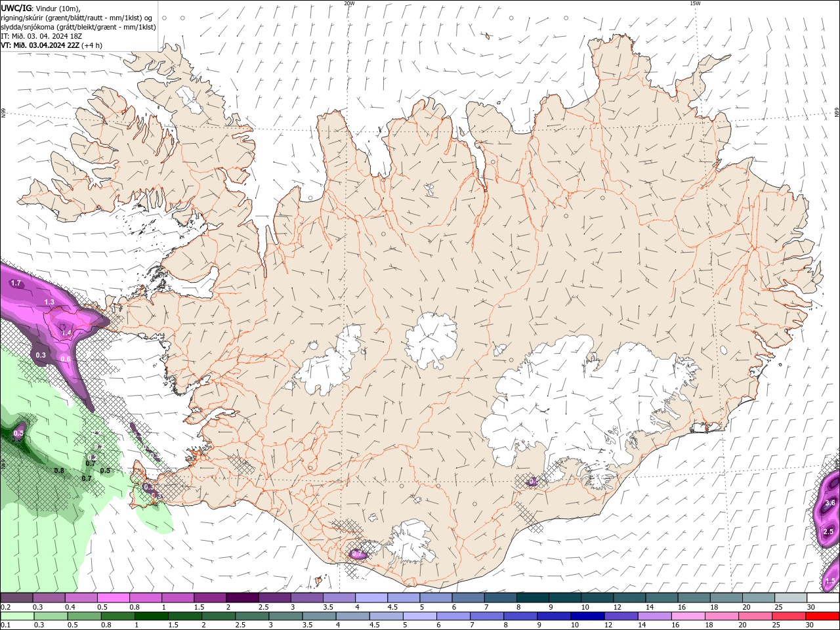Click the bold "VT: Mið. 03.04.2024 22Z" line
The height and width of the screenshot is (630, 840).
(40, 45)
